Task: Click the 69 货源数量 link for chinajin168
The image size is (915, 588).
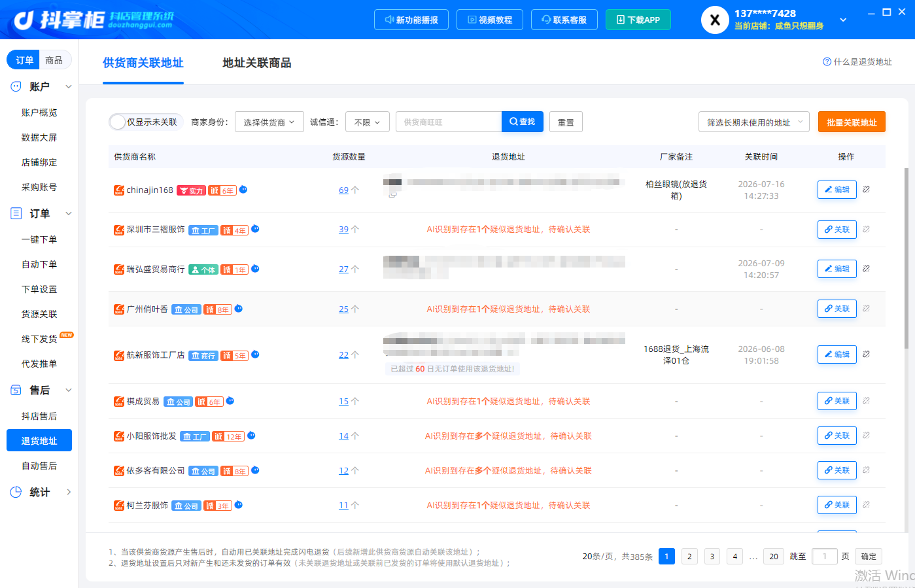Action: [343, 190]
